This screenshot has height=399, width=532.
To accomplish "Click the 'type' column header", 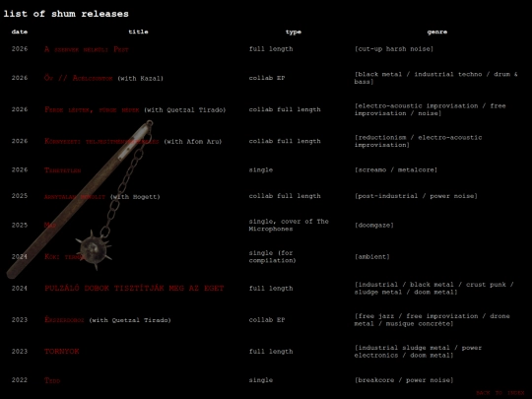I will (294, 32).
